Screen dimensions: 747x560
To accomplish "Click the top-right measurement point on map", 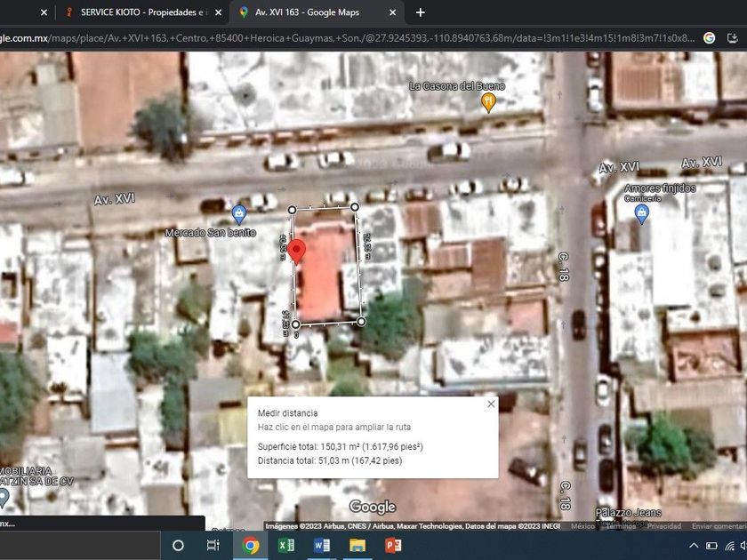I will (x=354, y=207).
